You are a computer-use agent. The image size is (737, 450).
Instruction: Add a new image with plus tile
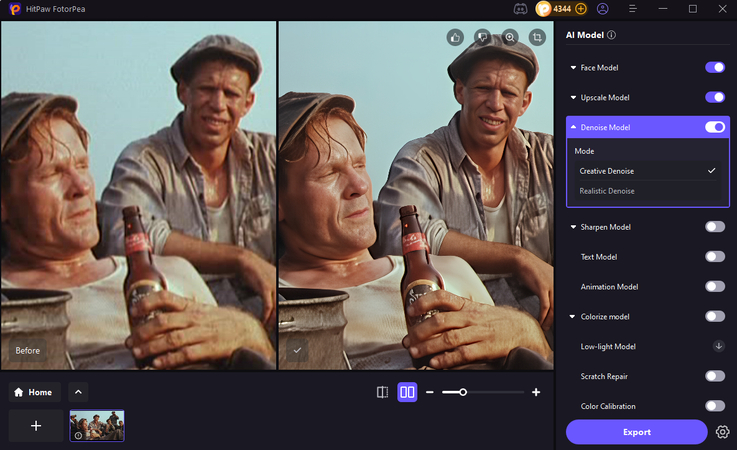tap(36, 426)
